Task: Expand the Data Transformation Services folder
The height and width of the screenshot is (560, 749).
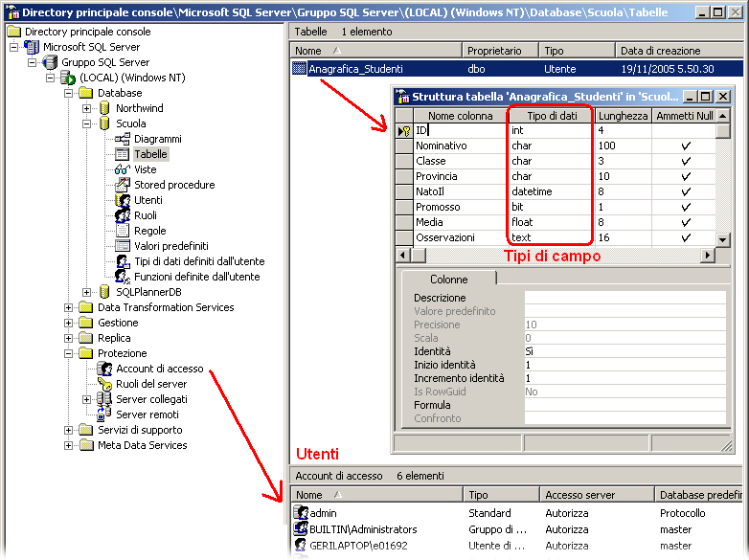Action: 68,307
